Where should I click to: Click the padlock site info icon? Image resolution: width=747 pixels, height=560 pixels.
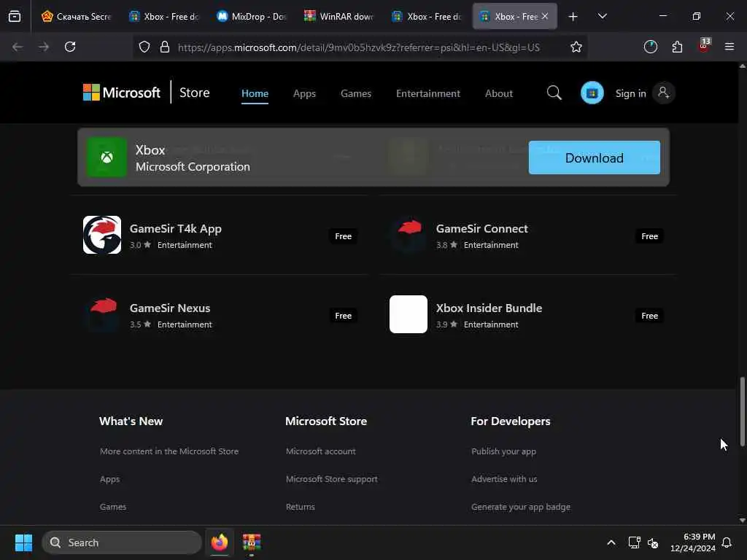click(x=165, y=47)
